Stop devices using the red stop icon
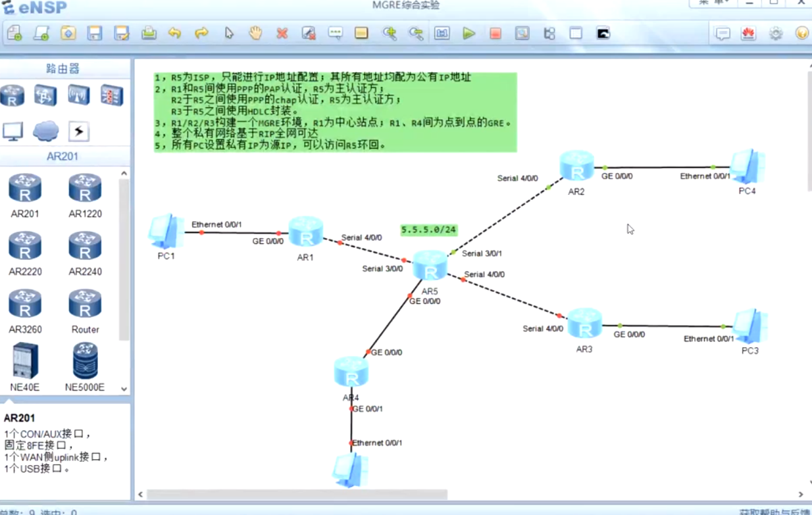The width and height of the screenshot is (812, 515). (495, 32)
